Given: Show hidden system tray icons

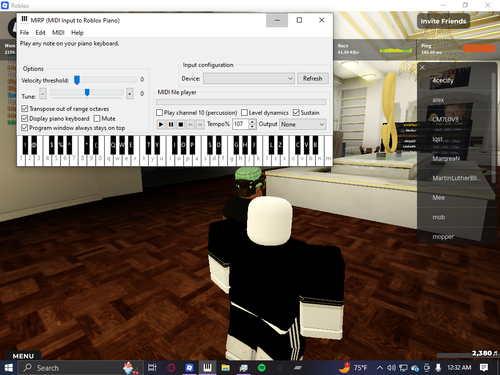Looking at the screenshot, I should click(379, 368).
